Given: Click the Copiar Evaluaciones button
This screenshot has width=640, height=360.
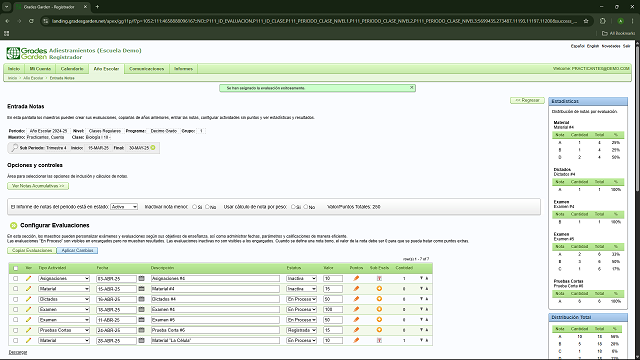Looking at the screenshot, I should 32,251.
